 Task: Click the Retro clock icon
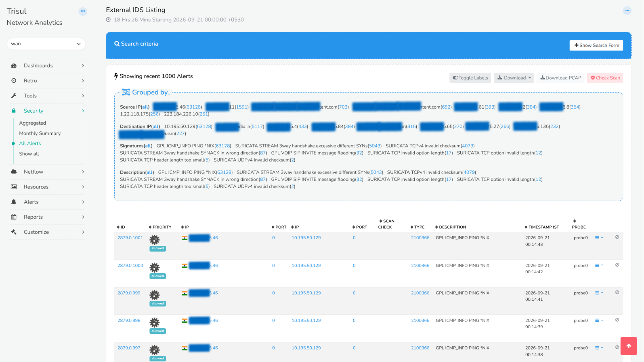[x=14, y=81]
